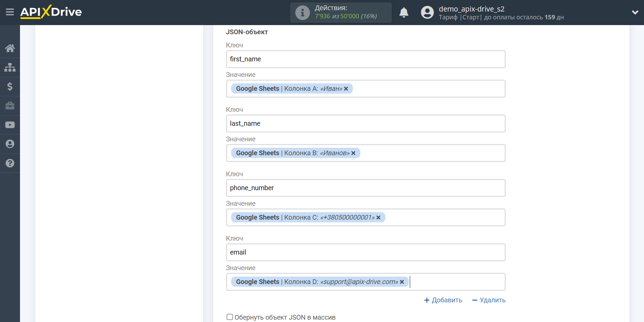Remove the Колонка D email tag
Viewport: 644px width, 322px height.
[402, 282]
